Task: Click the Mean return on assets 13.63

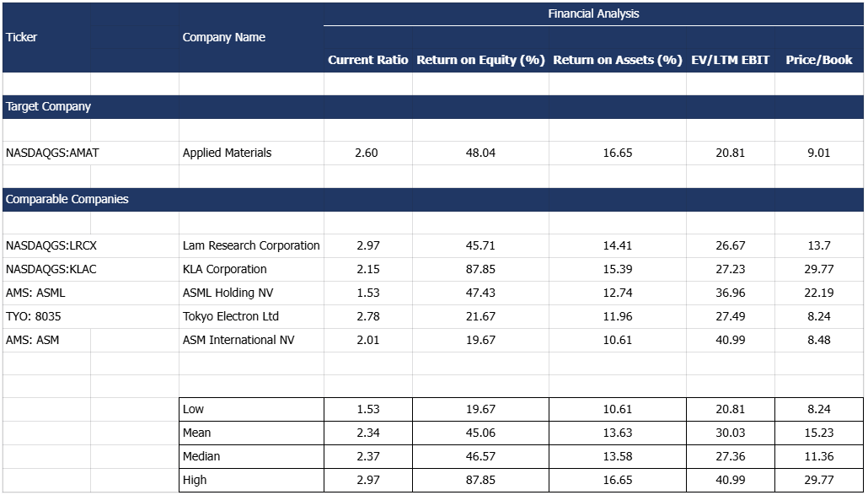Action: tap(617, 433)
